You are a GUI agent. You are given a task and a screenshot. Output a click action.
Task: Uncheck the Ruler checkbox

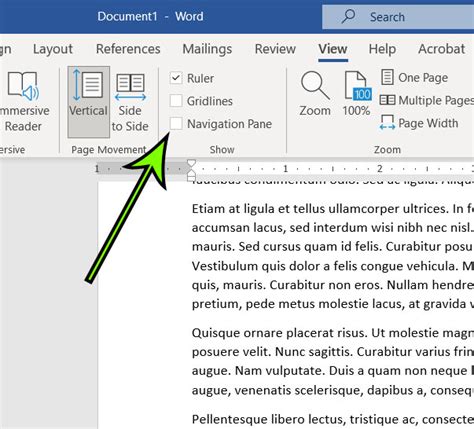176,78
